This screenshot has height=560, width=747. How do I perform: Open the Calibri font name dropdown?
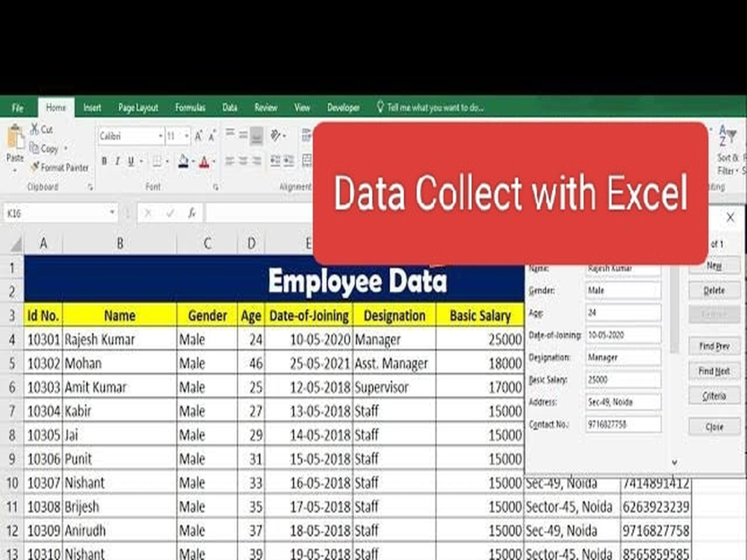click(x=160, y=136)
